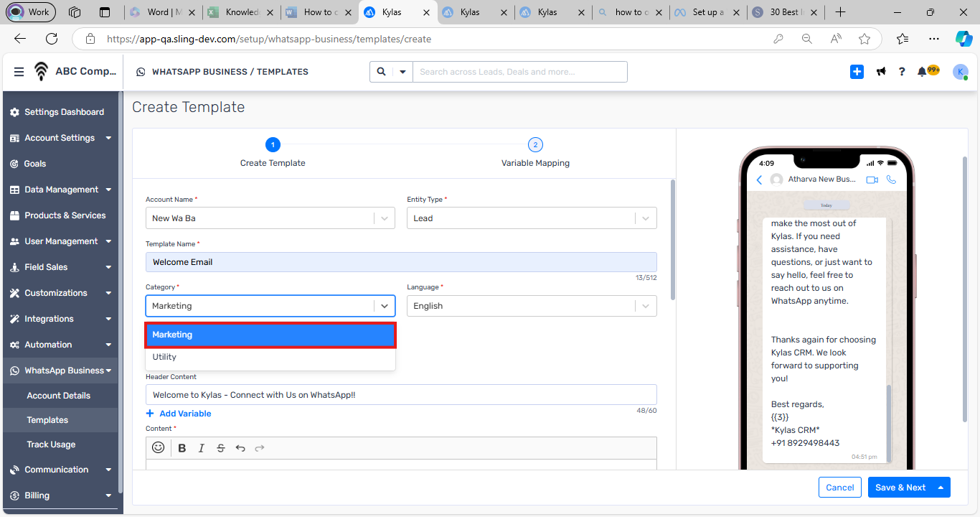Open the browser settings ellipsis menu
Screen dimensions: 980x517
click(933, 39)
